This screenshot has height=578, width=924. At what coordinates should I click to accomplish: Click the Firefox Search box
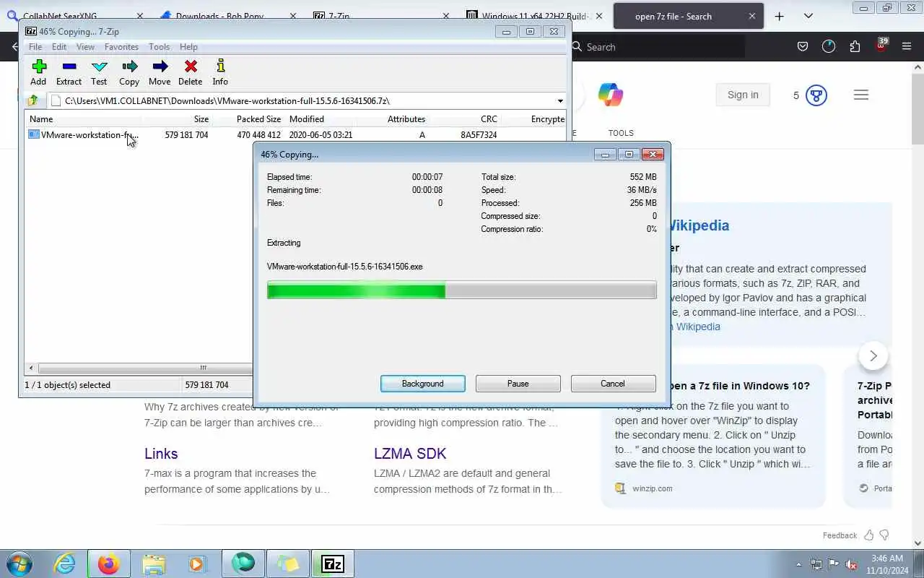point(657,47)
